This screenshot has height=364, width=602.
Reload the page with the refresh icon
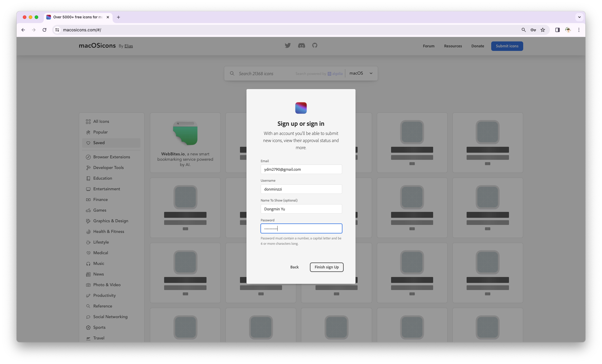pos(44,30)
